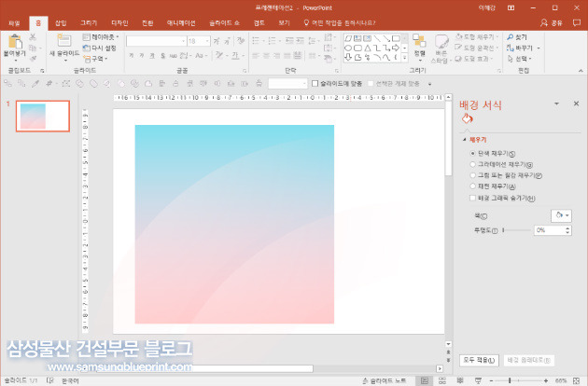The width and height of the screenshot is (588, 386).
Task: Click the fill bucket icon in 배경 서식 pane
Action: point(467,118)
